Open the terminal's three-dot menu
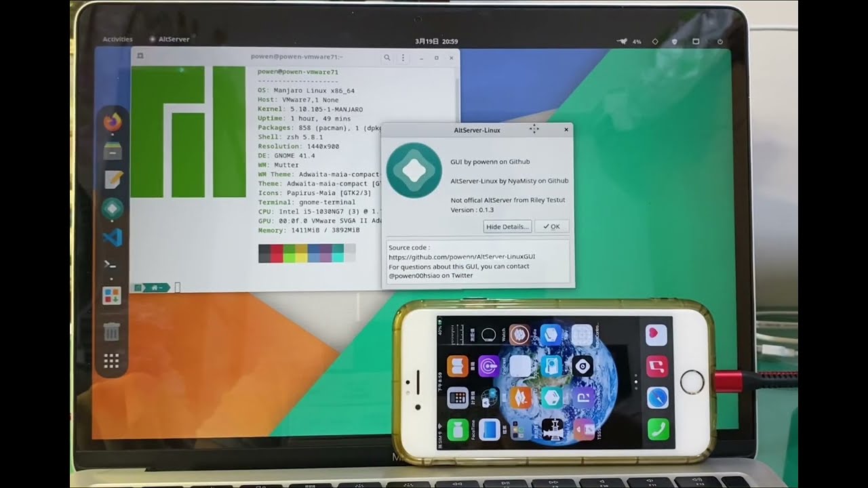The image size is (868, 488). [403, 58]
